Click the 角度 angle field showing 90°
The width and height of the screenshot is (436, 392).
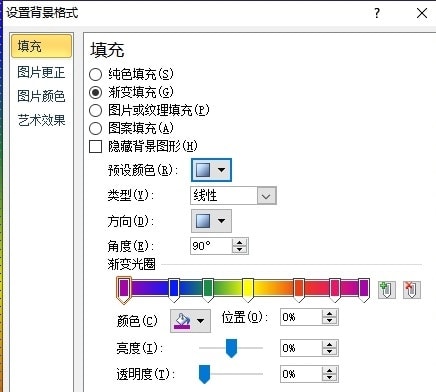(x=211, y=246)
